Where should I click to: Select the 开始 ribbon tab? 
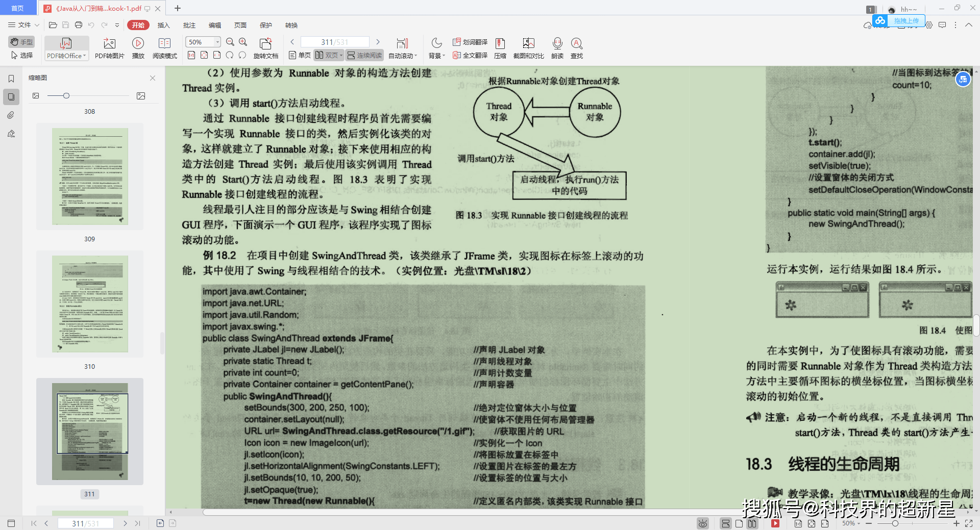138,25
